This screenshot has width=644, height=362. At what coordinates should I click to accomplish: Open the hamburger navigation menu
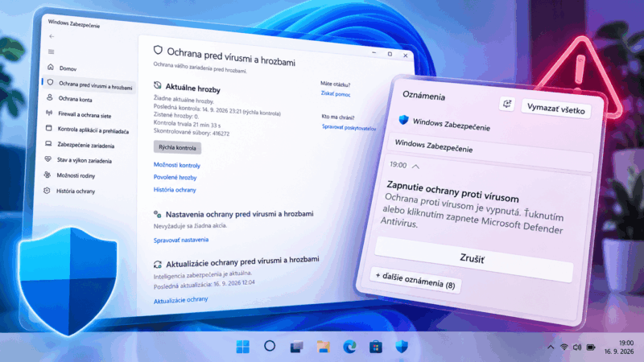pyautogui.click(x=52, y=51)
